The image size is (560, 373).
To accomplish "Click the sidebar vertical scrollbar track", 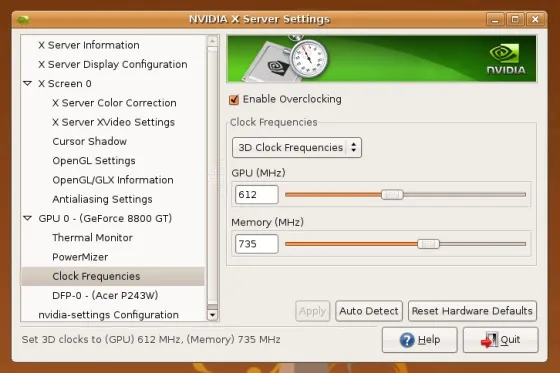I will point(212,178).
